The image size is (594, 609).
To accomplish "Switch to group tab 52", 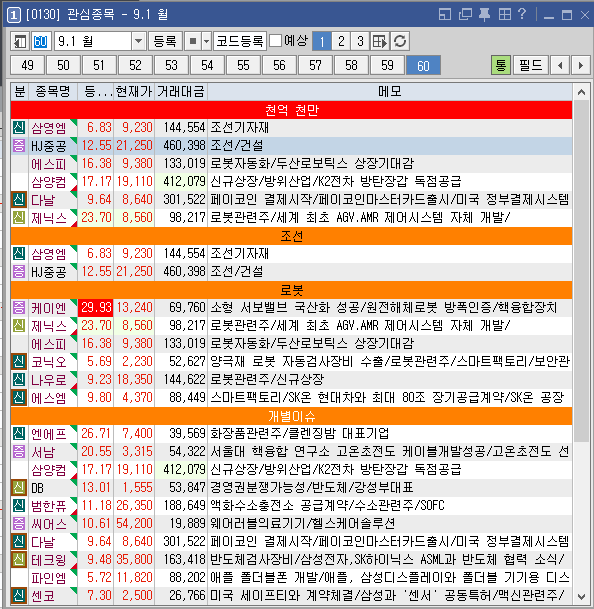I will tap(135, 65).
